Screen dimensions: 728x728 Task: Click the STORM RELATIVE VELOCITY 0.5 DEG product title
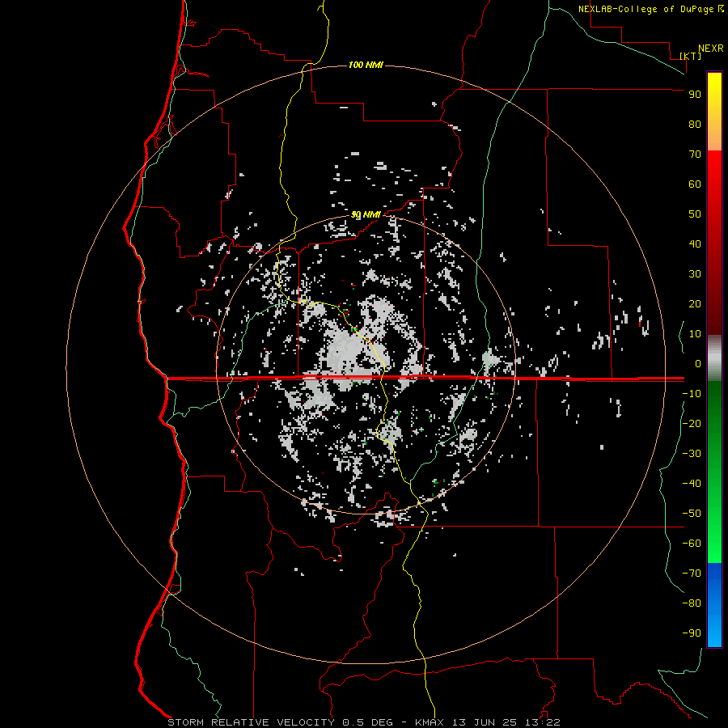(x=280, y=722)
